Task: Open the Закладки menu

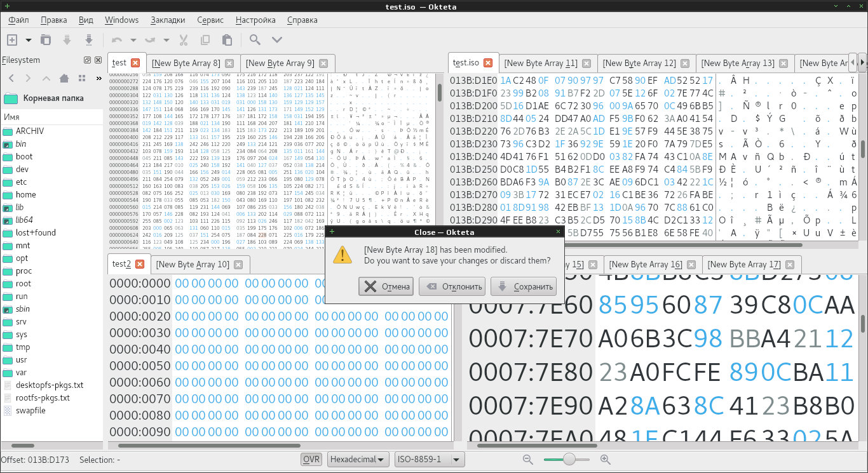Action: click(168, 20)
